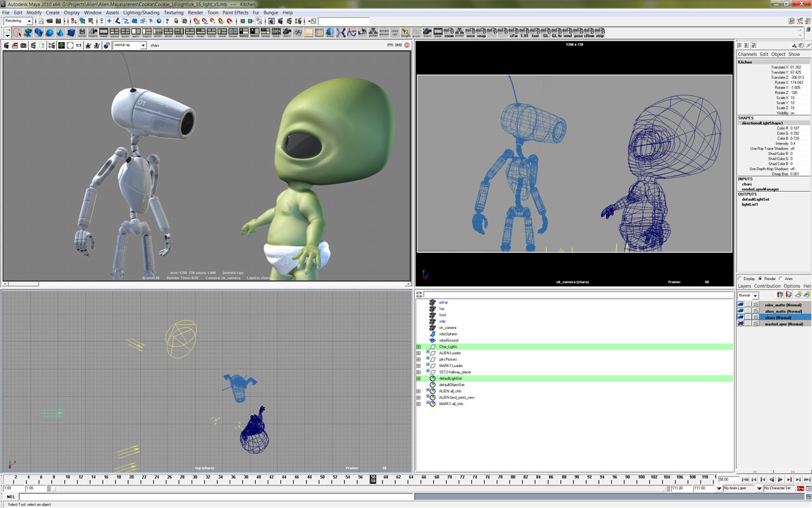Click the 'zoom' MEL shelf button
This screenshot has width=812, height=508.
click(x=449, y=32)
